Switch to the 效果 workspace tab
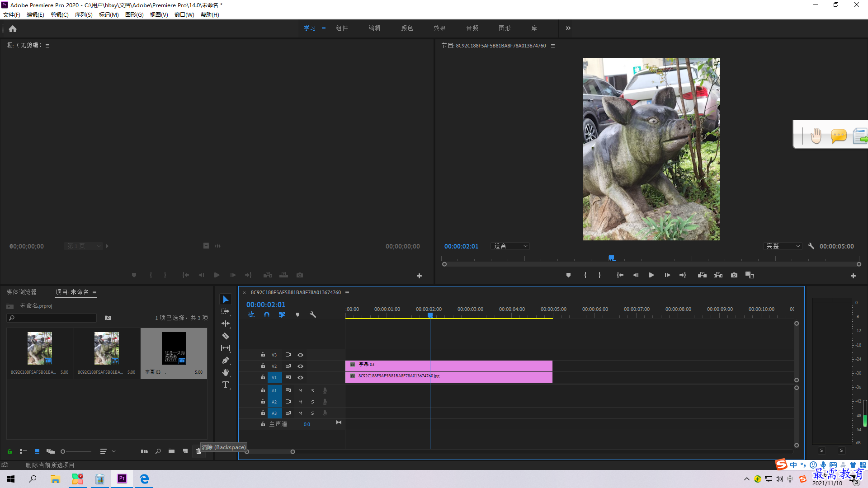The image size is (868, 488). coord(439,28)
